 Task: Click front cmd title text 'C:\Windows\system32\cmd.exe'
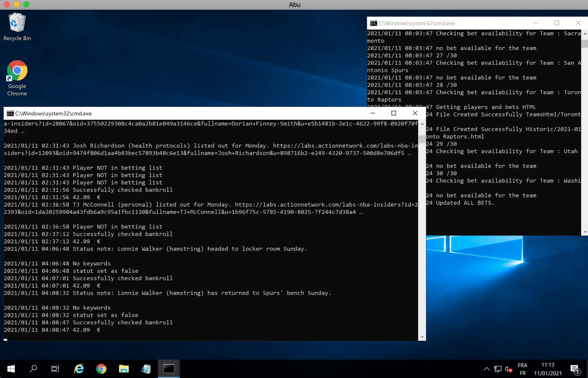click(53, 113)
